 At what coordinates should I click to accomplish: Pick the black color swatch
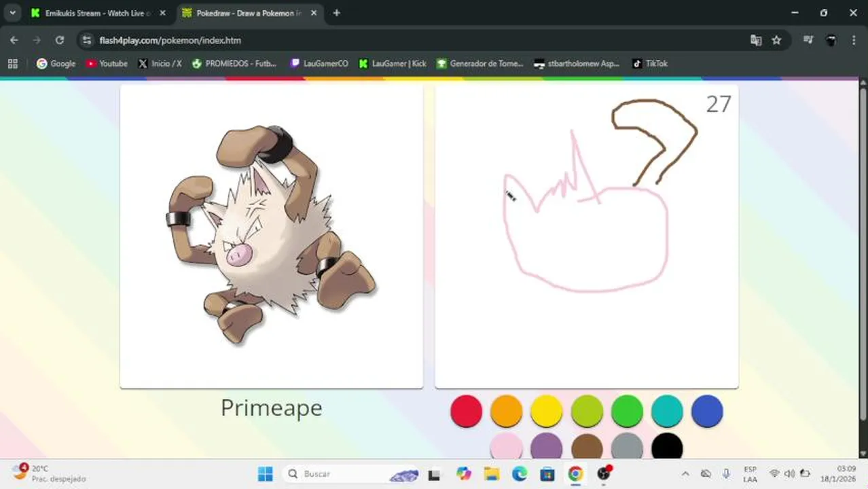[x=667, y=446]
